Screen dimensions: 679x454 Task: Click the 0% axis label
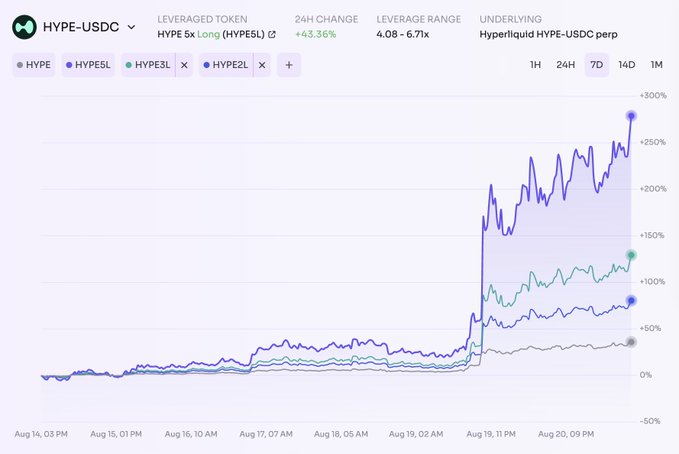tap(645, 375)
